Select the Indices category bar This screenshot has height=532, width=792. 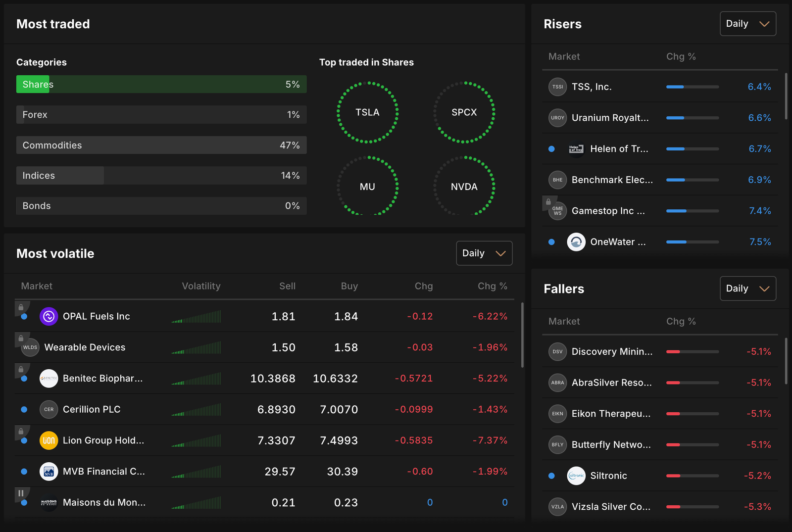tap(161, 176)
